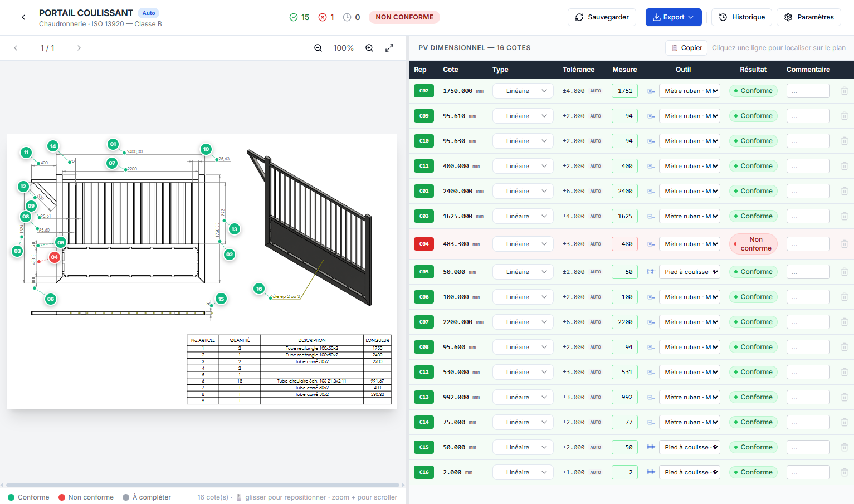Delete the C16 row with the trash icon
The width and height of the screenshot is (854, 504).
click(x=844, y=472)
